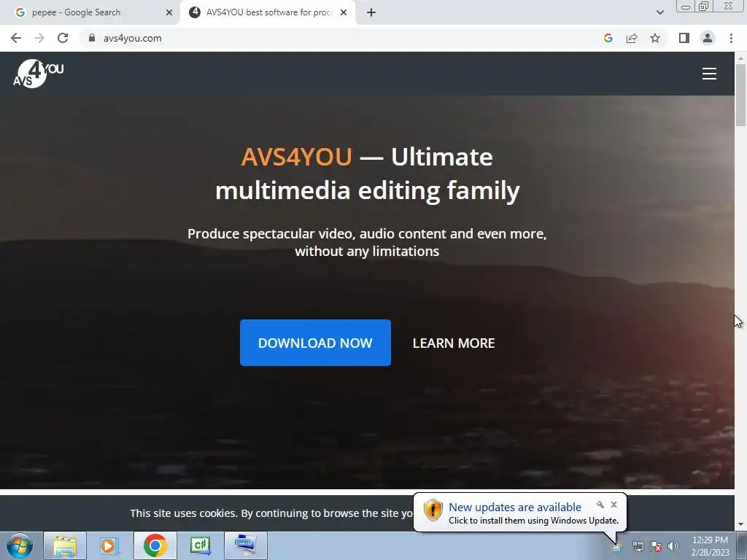This screenshot has height=560, width=747.
Task: Go back to previous page
Action: (16, 38)
